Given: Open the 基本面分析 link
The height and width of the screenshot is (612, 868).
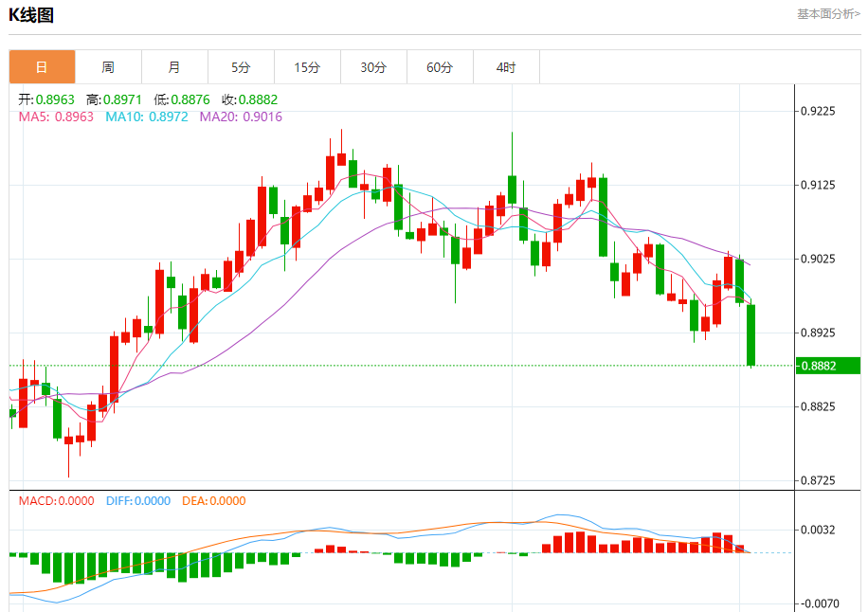Looking at the screenshot, I should pos(828,14).
